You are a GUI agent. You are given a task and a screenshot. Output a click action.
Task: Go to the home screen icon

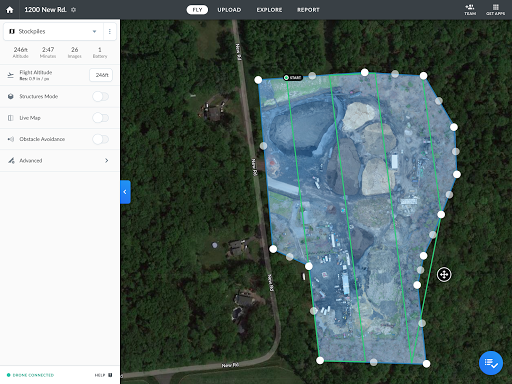pos(10,10)
